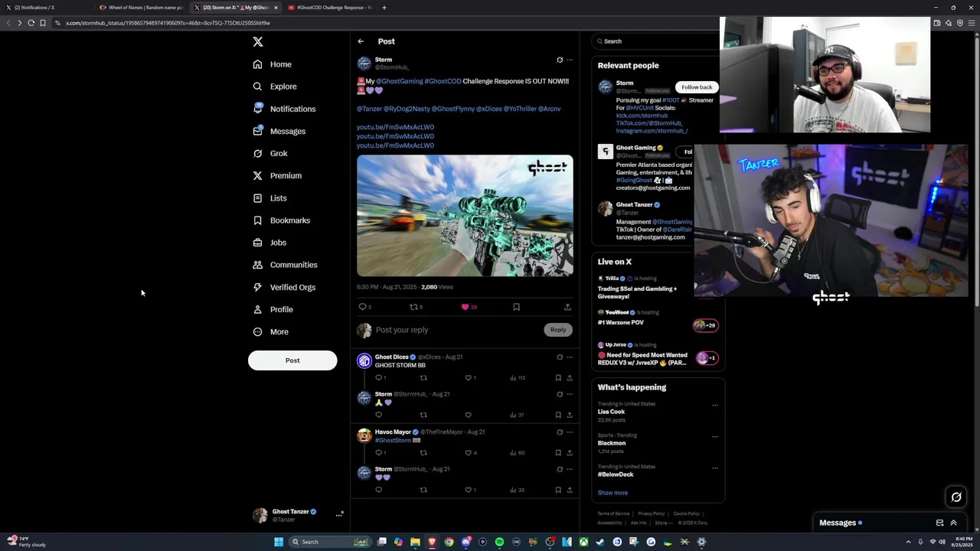The width and height of the screenshot is (980, 551).
Task: Open the #1 Warzone POV live broadcast
Action: pyautogui.click(x=621, y=322)
